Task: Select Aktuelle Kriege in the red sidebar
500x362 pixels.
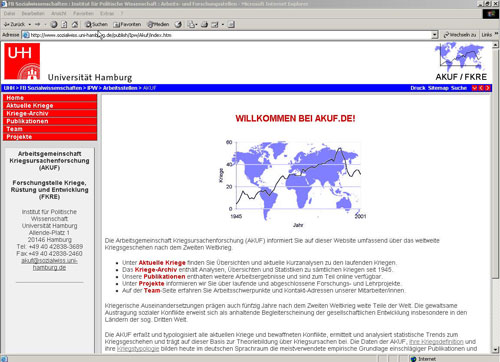Action: point(50,106)
